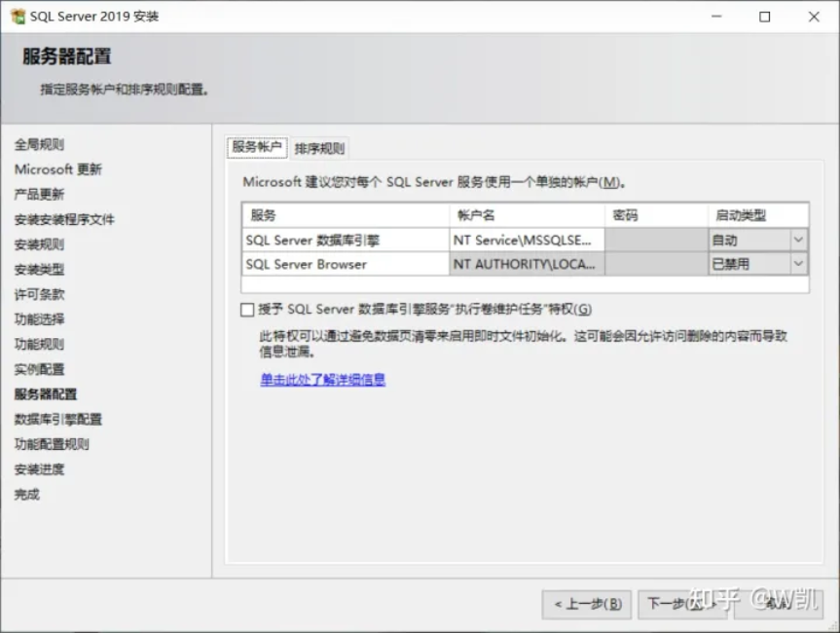
Task: Select 完成 step in sidebar
Action: [x=27, y=494]
